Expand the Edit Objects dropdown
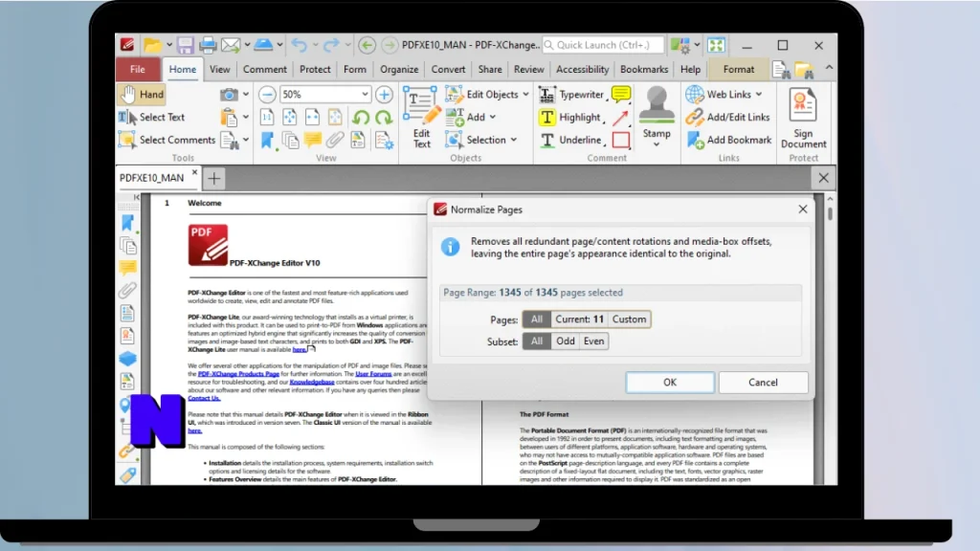This screenshot has height=551, width=980. tap(525, 95)
